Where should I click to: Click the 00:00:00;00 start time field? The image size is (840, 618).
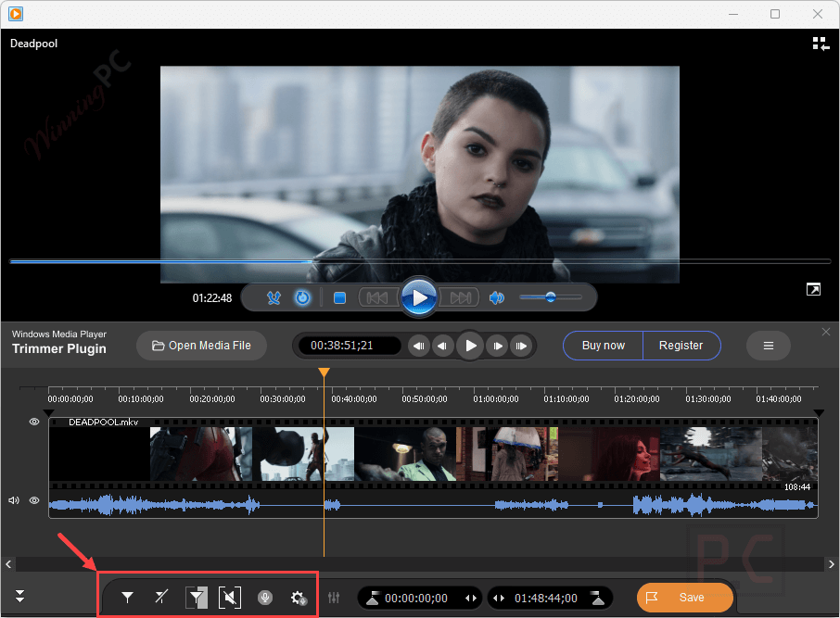(416, 599)
